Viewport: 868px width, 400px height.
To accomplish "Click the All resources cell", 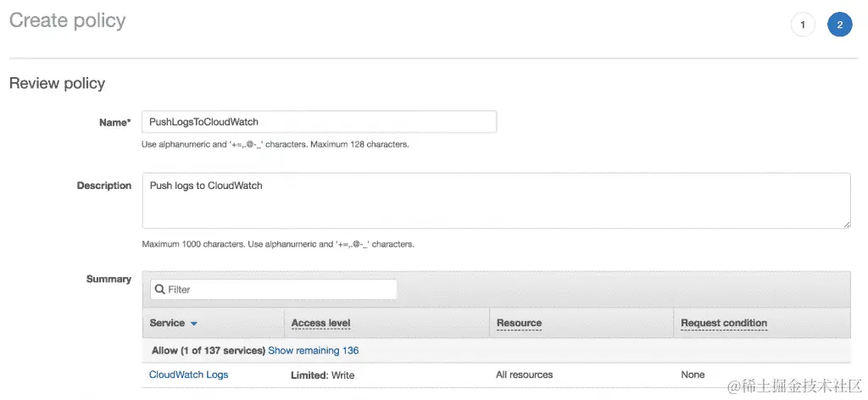I will 524,375.
